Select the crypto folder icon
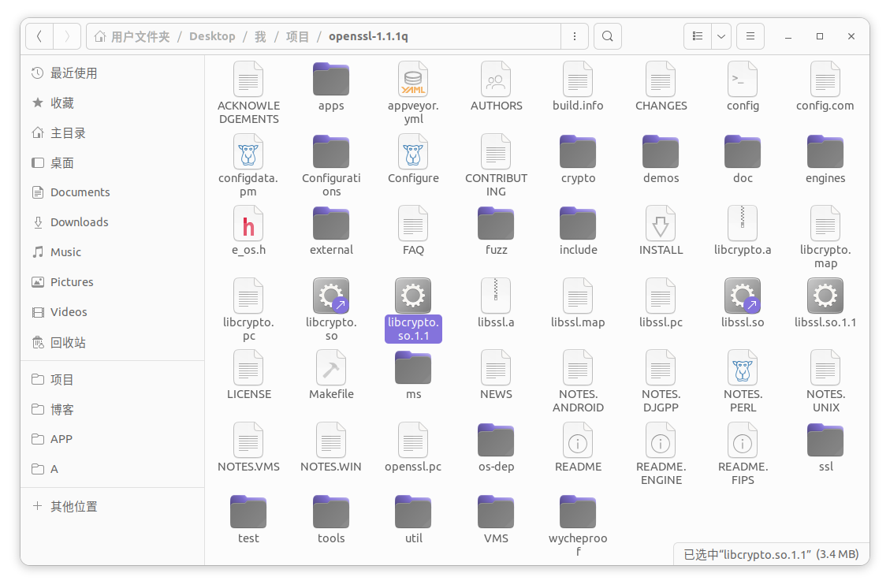Image resolution: width=890 pixels, height=588 pixels. [578, 151]
